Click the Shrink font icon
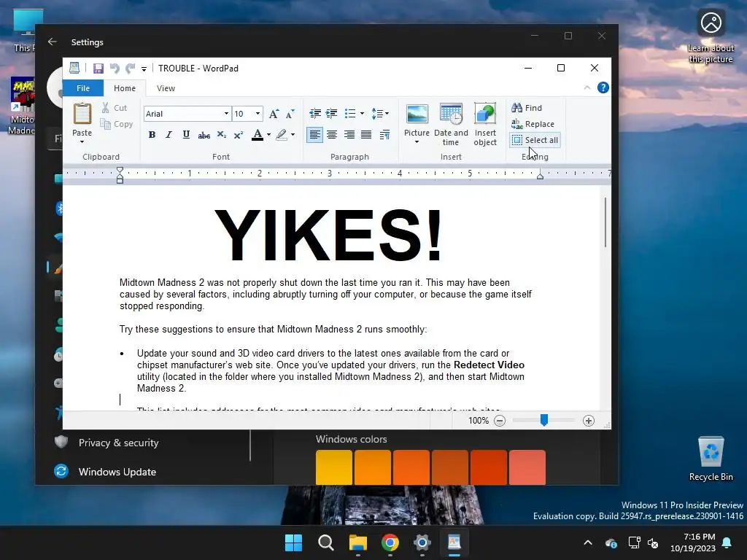747x560 pixels. (x=290, y=113)
